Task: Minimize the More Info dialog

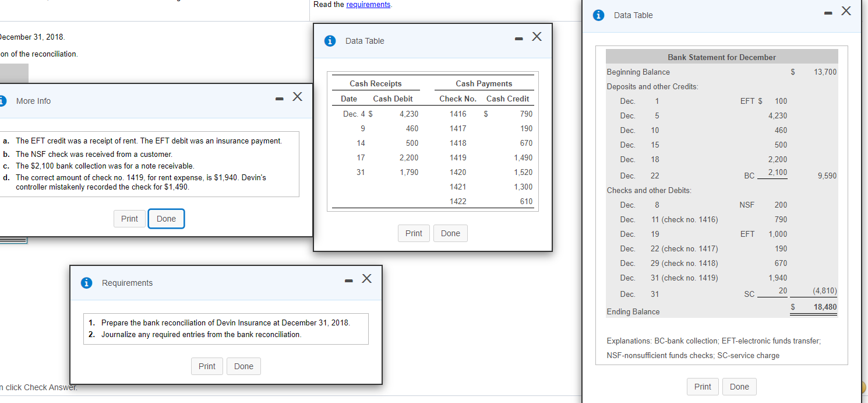Action: (x=280, y=98)
